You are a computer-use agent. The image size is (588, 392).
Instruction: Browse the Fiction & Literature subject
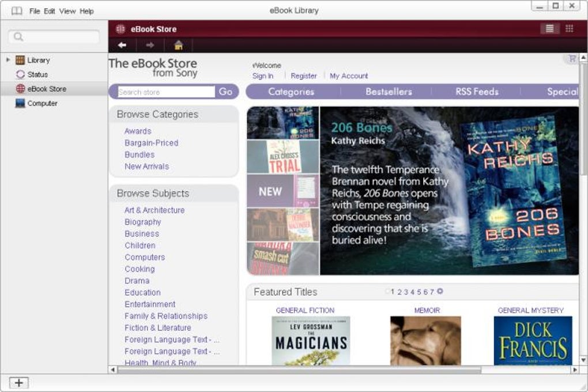158,327
